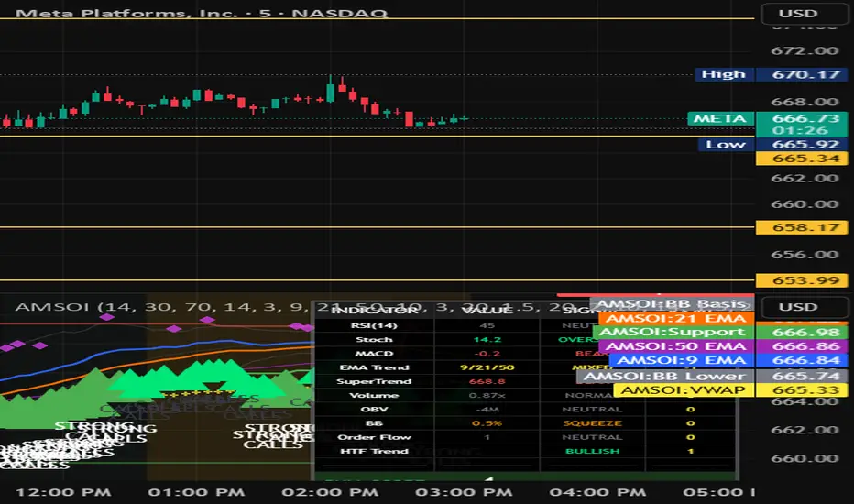The width and height of the screenshot is (854, 504).
Task: Click the 668.00 price axis label
Action: (805, 102)
